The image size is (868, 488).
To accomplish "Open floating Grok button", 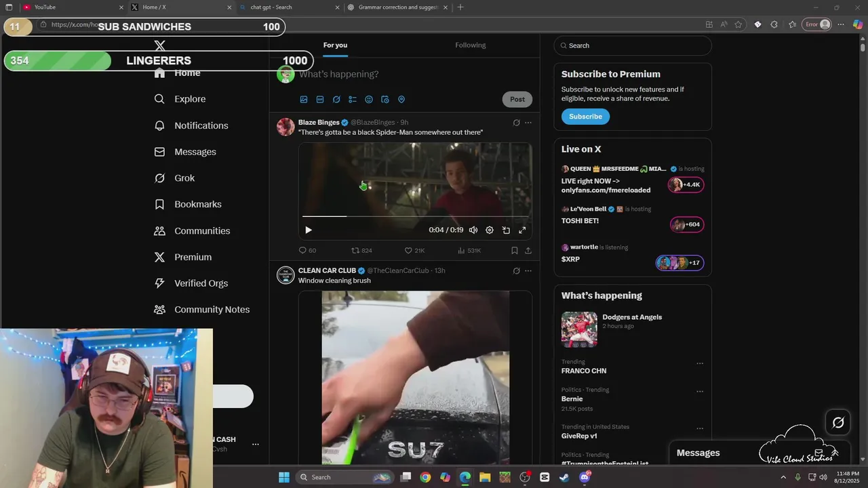I will point(838,423).
